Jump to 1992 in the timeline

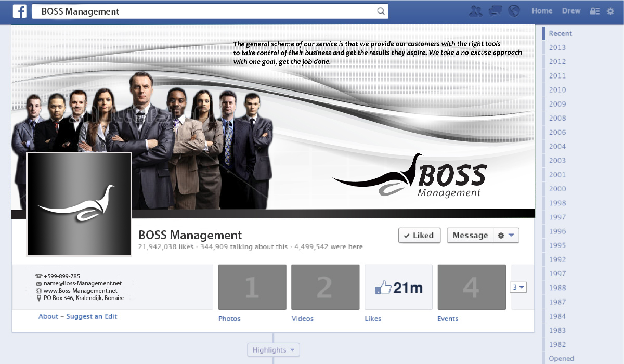(557, 259)
